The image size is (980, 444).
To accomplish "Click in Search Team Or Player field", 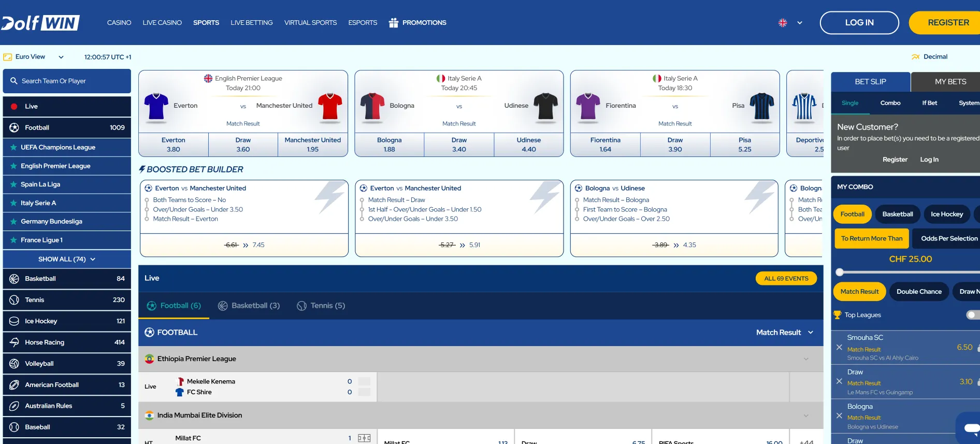I will click(x=67, y=81).
